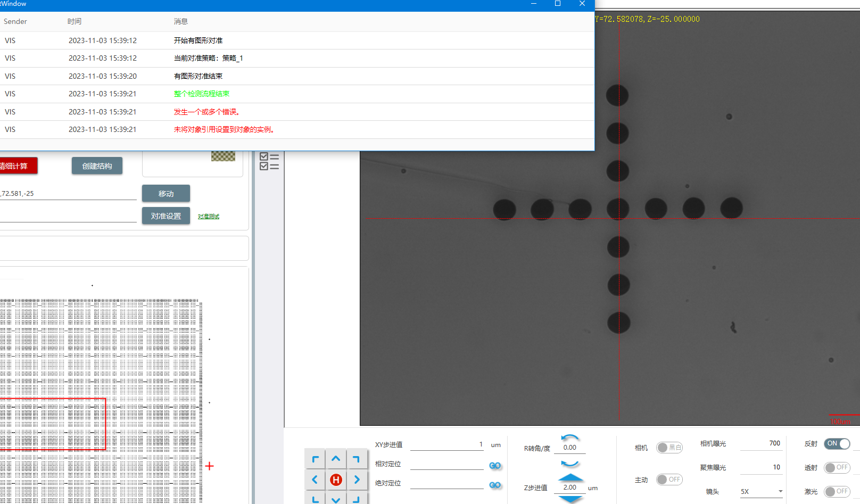This screenshot has width=860, height=504.
Task: Edit 相机曝光 value 700
Action: [x=761, y=443]
